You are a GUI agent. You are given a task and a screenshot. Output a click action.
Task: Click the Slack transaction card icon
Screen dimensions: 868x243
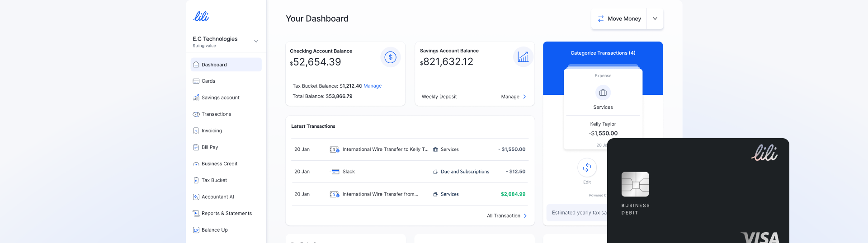tap(335, 172)
